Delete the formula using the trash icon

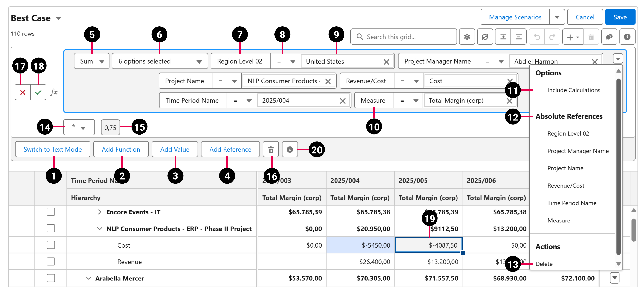coord(271,149)
